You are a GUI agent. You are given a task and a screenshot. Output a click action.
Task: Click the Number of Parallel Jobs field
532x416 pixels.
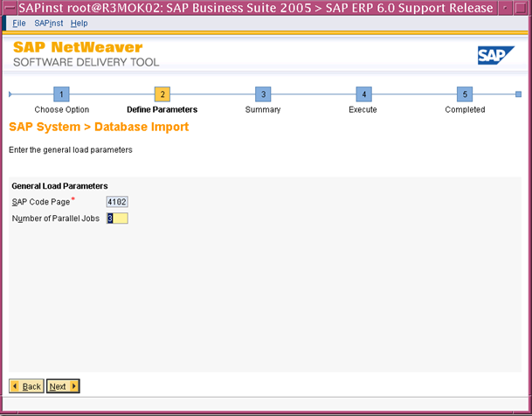point(117,218)
